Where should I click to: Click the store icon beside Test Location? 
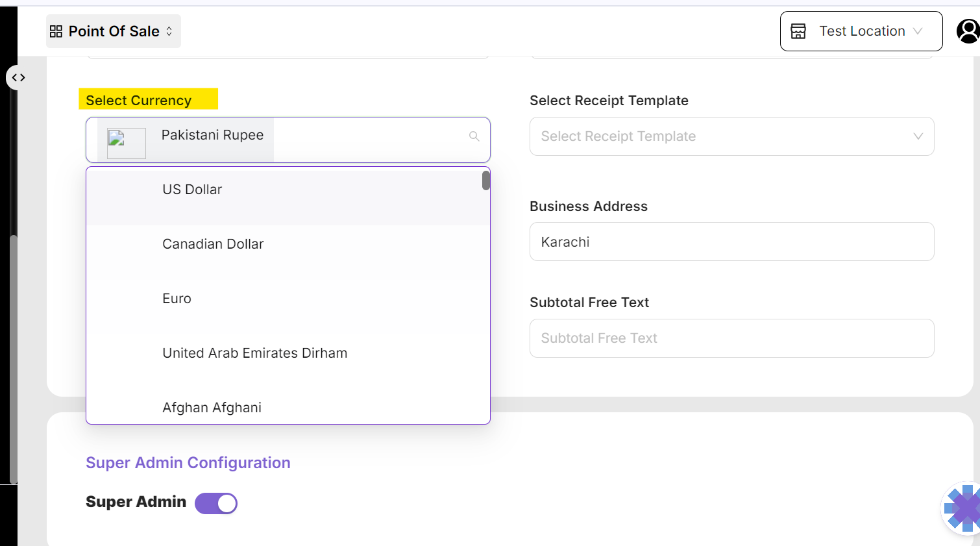coord(798,31)
